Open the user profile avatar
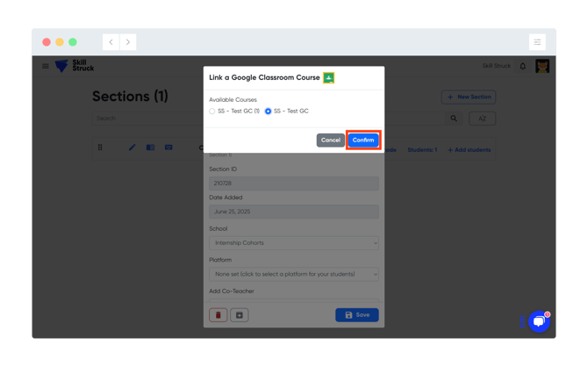The width and height of the screenshot is (588, 367). (542, 66)
